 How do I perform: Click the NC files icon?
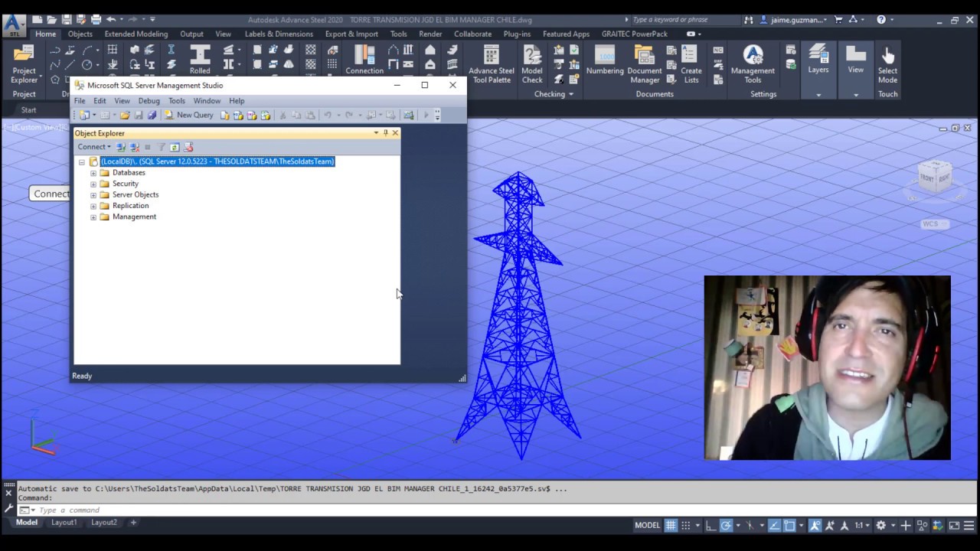718,51
